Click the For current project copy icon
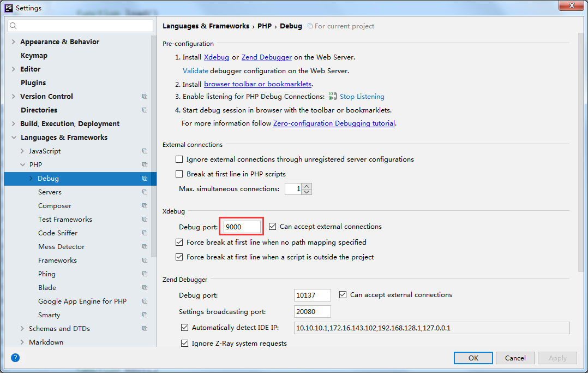 tap(310, 26)
